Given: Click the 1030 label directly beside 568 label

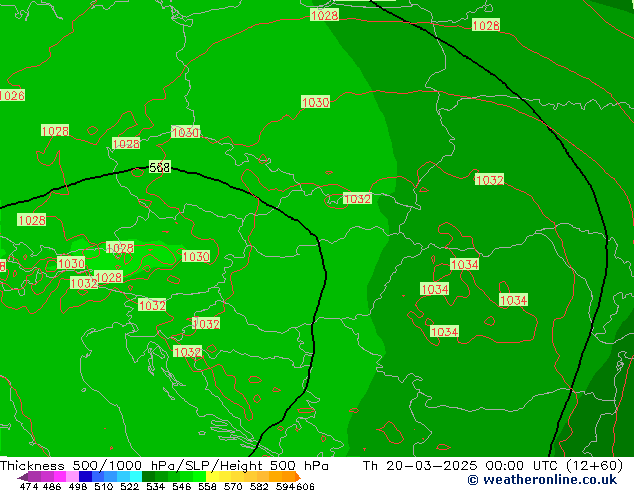Looking at the screenshot, I should click(186, 132).
